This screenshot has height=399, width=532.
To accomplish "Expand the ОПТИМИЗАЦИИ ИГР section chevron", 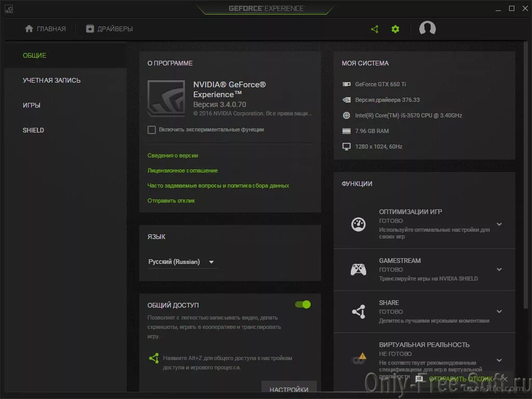I will click(x=499, y=224).
